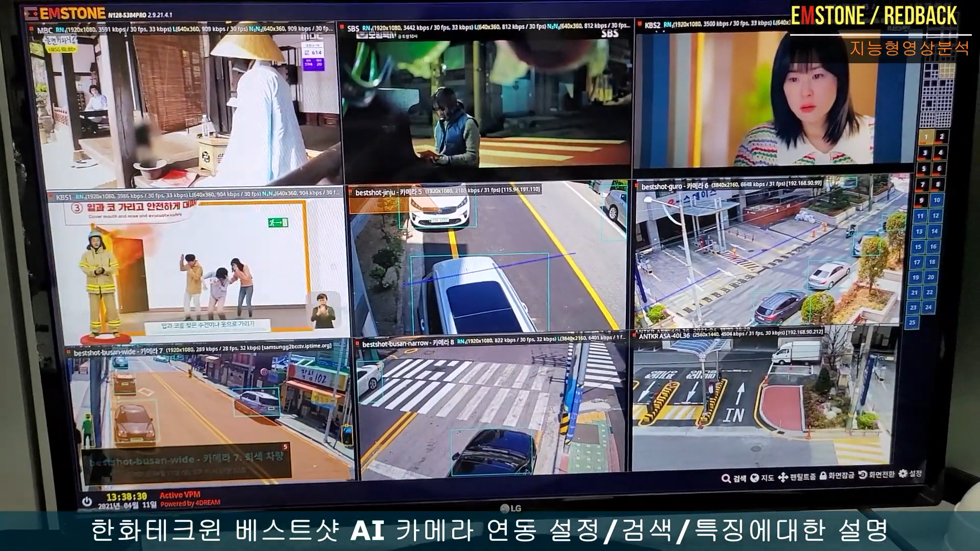Select the SBS video feed
Screen dimensions: 980x551
point(487,105)
